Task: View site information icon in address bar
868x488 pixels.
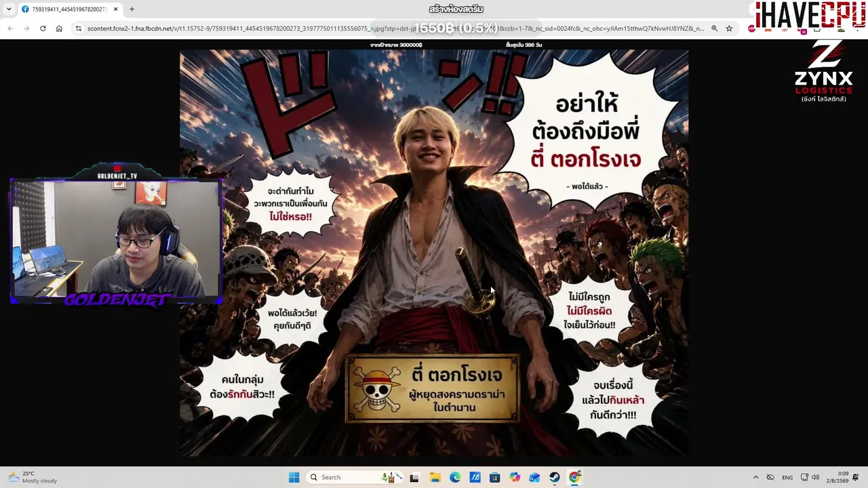Action: point(79,28)
